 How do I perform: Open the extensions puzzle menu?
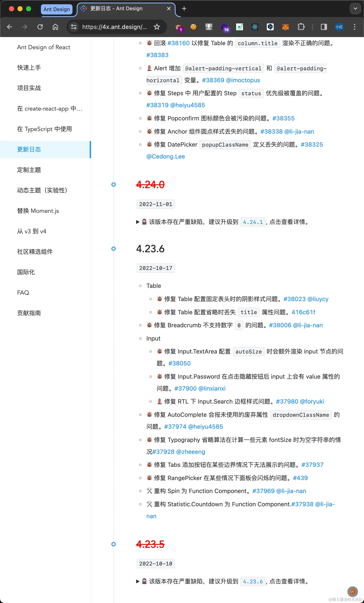(301, 27)
